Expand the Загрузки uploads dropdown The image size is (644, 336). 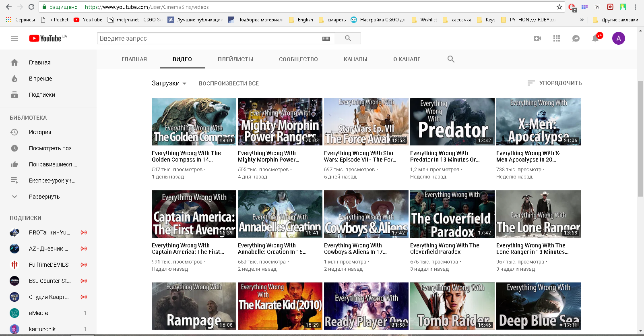coord(169,83)
